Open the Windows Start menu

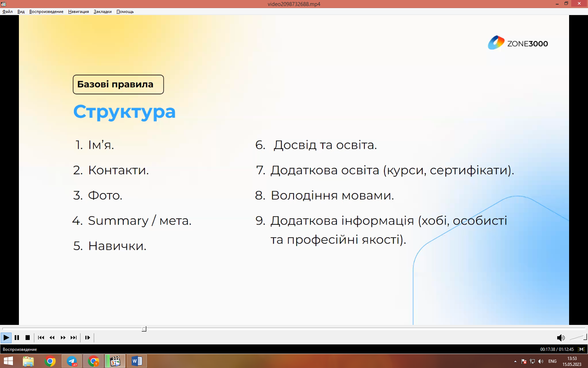pos(8,361)
